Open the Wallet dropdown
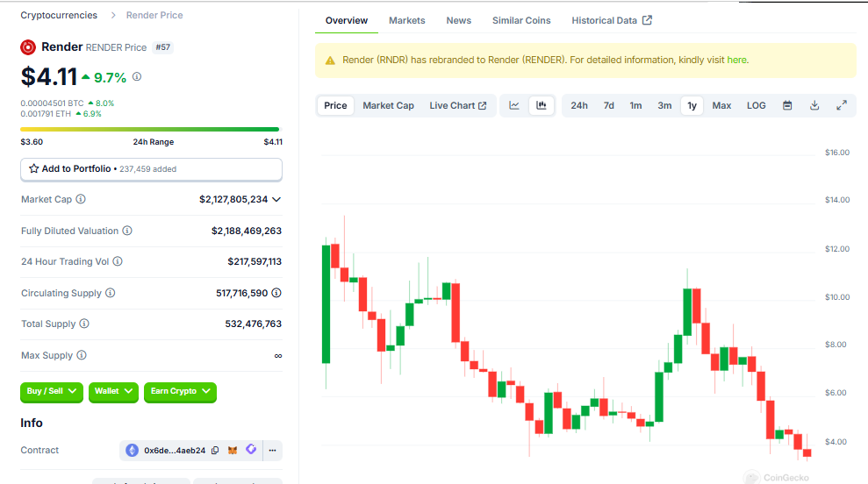This screenshot has width=868, height=484. pos(114,391)
